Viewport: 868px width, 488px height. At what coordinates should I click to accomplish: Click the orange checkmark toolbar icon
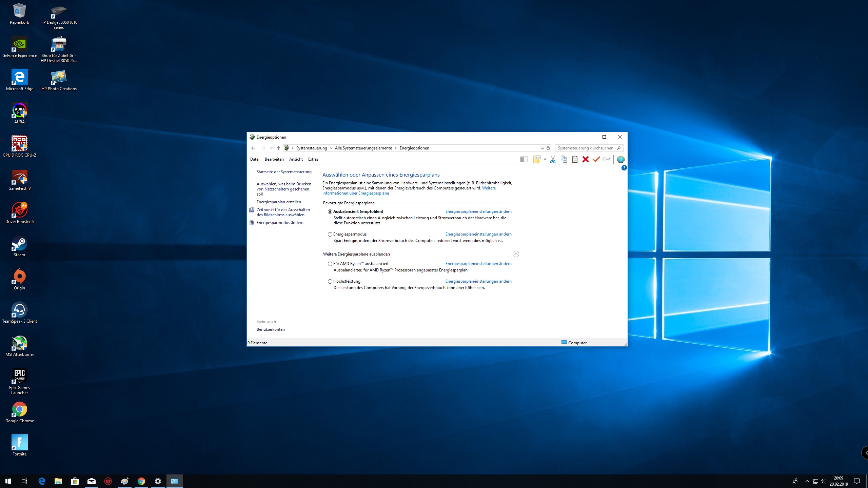tap(596, 159)
